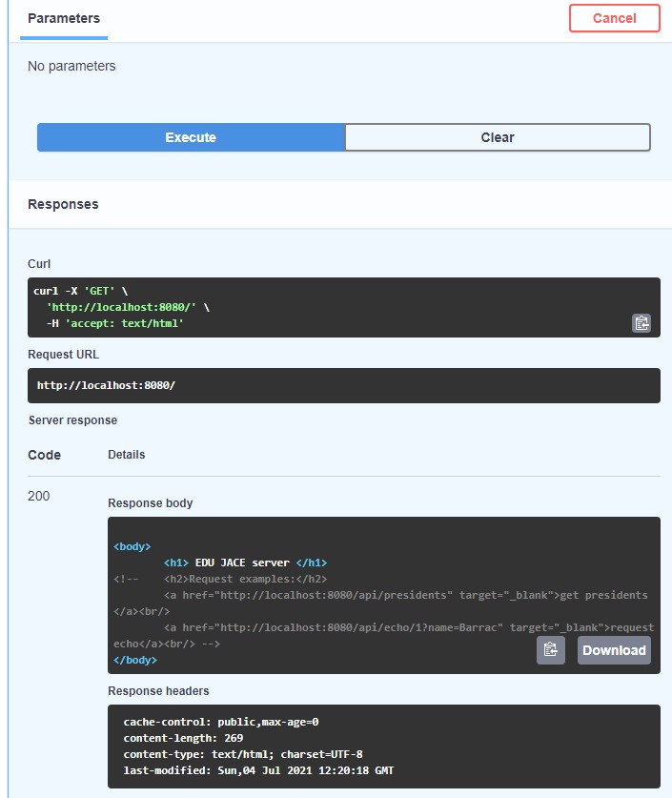Click the Code column header

pyautogui.click(x=44, y=455)
